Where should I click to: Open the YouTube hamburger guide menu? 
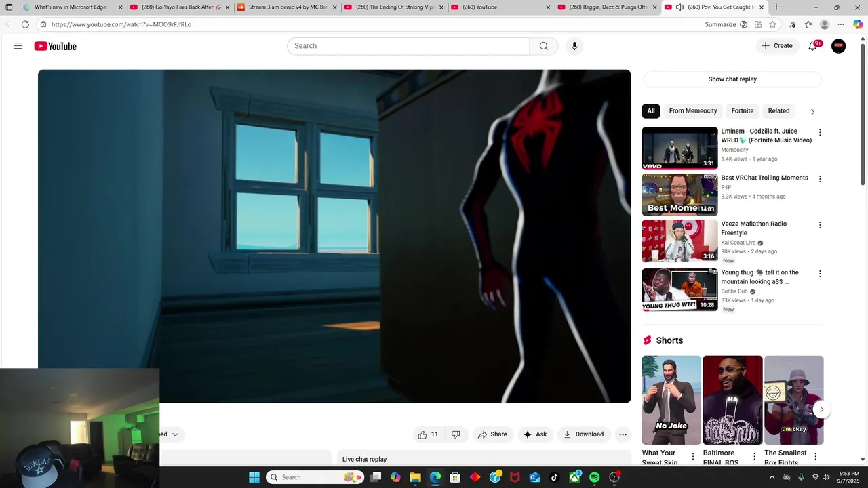[x=18, y=46]
